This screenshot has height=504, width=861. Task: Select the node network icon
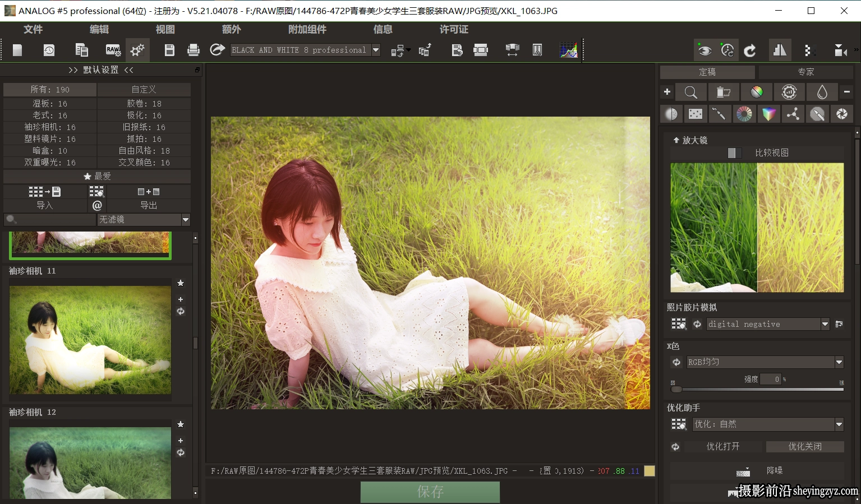click(x=793, y=114)
